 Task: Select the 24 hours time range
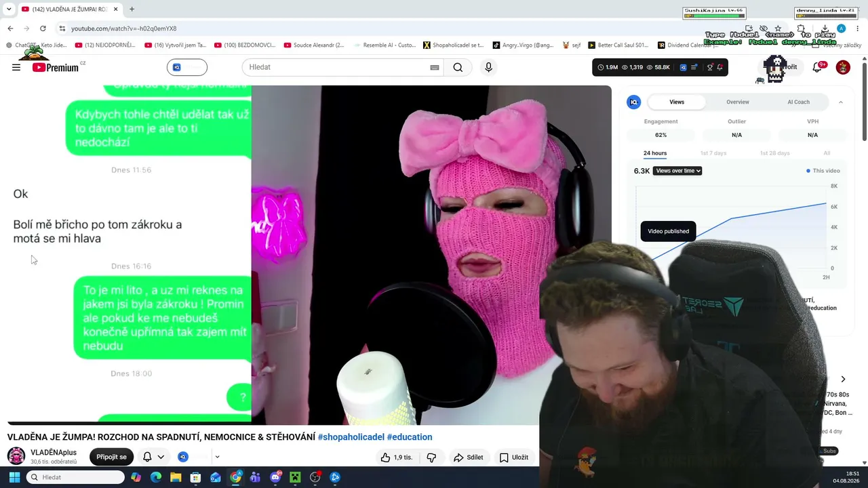655,153
